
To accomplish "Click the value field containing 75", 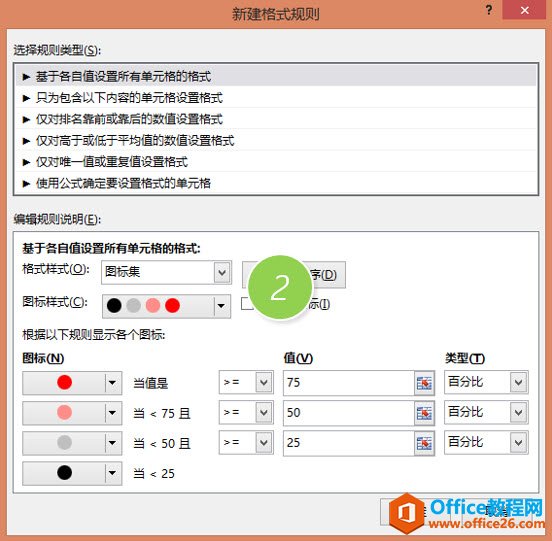I will tap(349, 383).
